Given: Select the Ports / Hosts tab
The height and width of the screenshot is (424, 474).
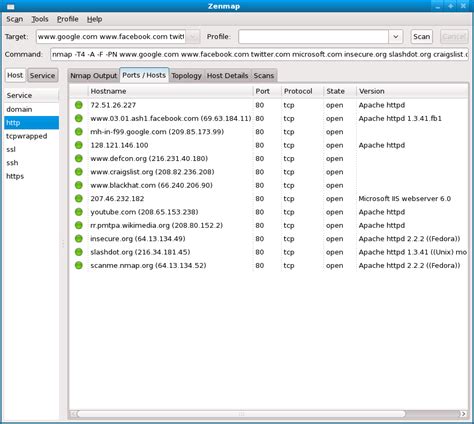Looking at the screenshot, I should [x=144, y=75].
